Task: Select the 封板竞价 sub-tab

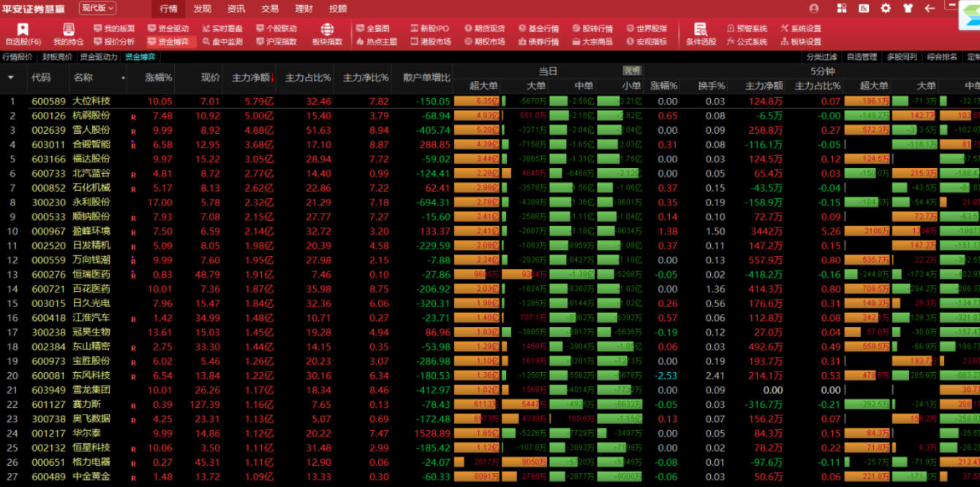Action: (57, 57)
